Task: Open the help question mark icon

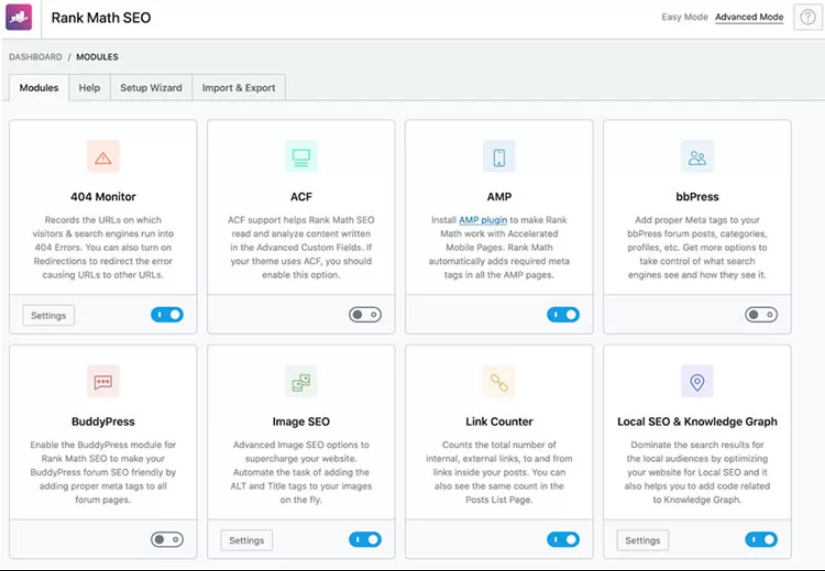Action: pyautogui.click(x=806, y=17)
